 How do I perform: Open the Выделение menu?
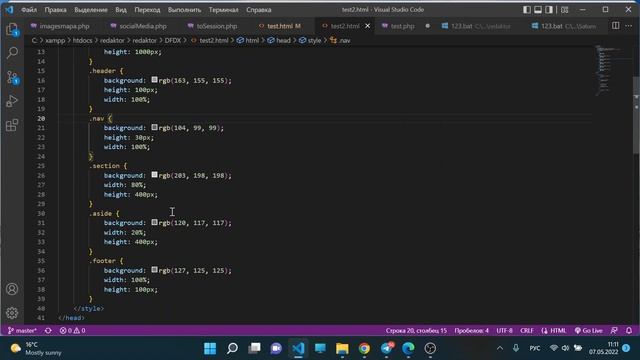91,9
